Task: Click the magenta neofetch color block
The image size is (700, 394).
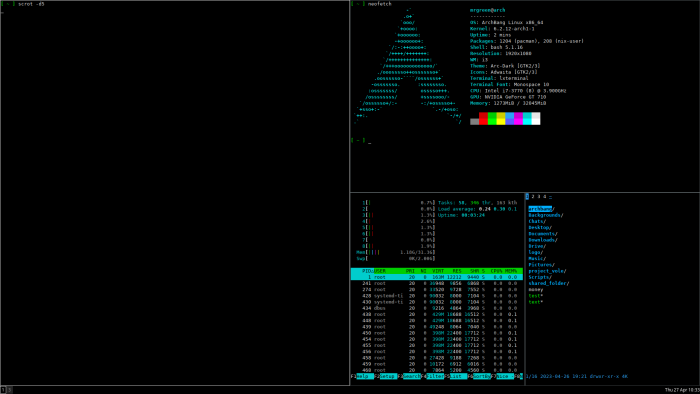Action: click(518, 118)
